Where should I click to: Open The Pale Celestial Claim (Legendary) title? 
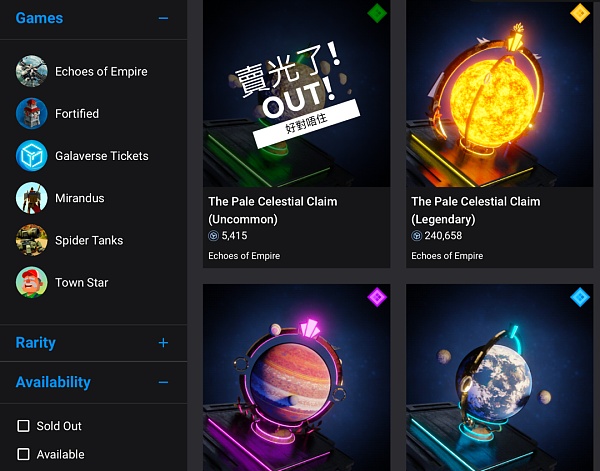click(476, 210)
